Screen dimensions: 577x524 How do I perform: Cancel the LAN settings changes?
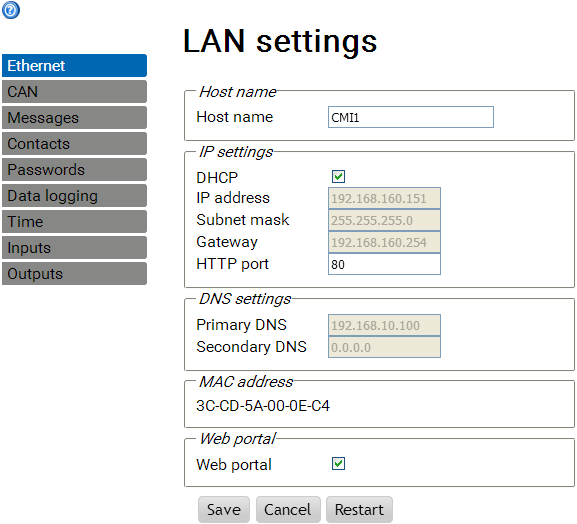coord(288,510)
